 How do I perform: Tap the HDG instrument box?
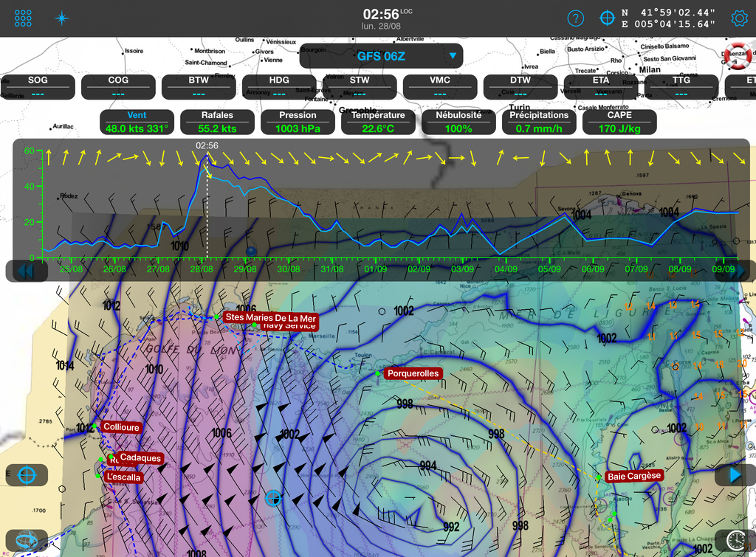(x=279, y=87)
